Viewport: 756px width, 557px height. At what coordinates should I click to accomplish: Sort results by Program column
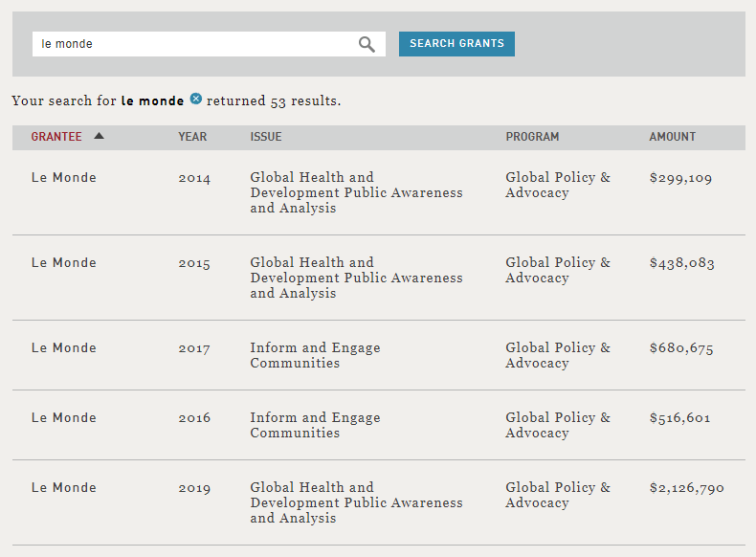[532, 137]
